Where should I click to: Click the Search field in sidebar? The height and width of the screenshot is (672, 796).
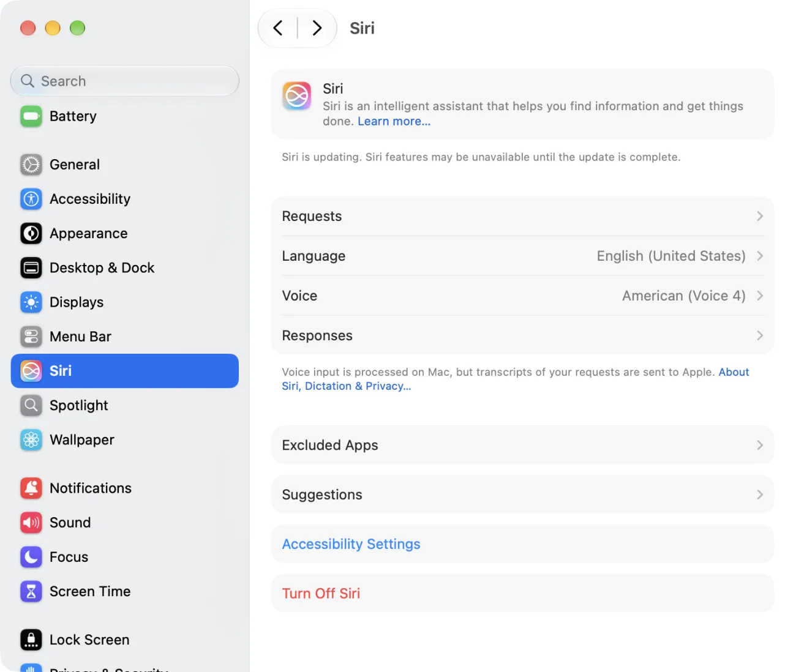point(125,81)
